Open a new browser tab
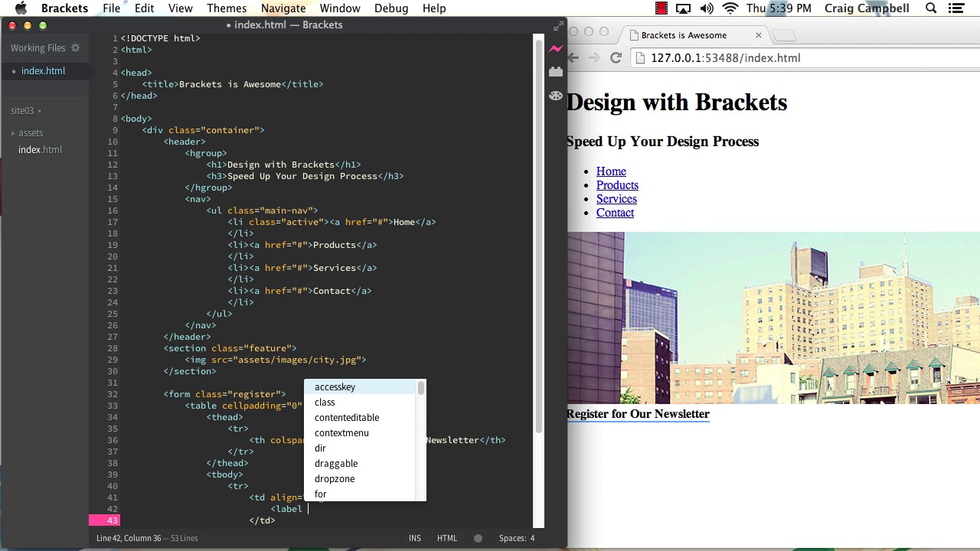The width and height of the screenshot is (980, 551). pos(784,35)
